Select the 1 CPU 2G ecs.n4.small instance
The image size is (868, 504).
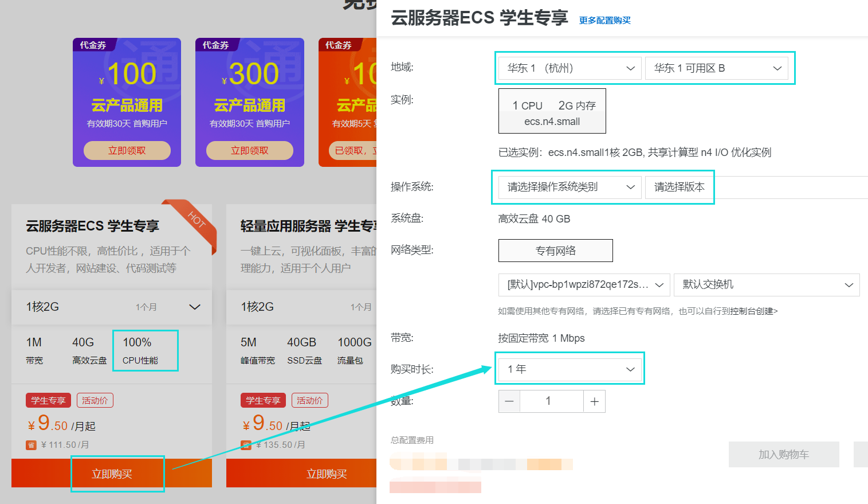coord(552,111)
